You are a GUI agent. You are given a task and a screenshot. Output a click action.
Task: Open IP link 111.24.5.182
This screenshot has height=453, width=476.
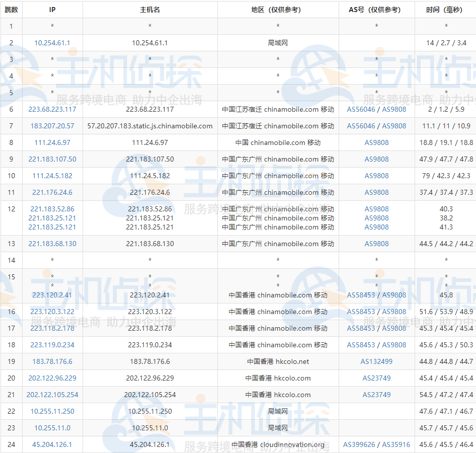point(52,176)
